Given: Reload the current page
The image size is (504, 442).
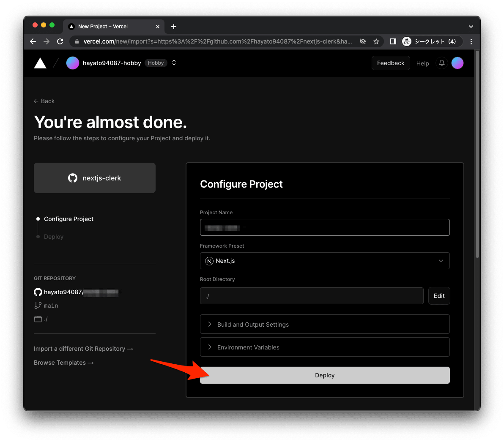Looking at the screenshot, I should point(60,41).
